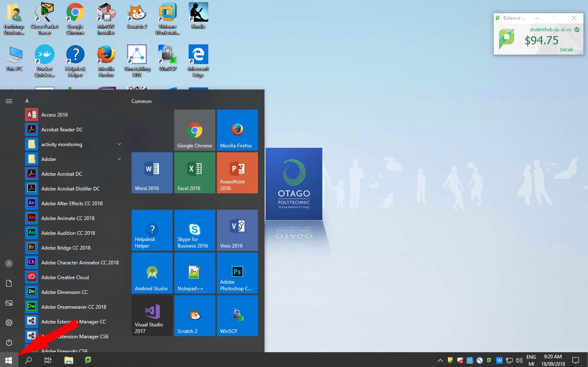Open the Visual Studio 2017 tile
The height and width of the screenshot is (367, 588).
(x=152, y=316)
